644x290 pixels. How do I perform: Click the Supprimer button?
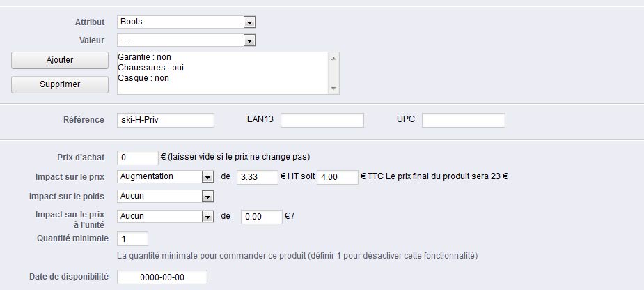tap(60, 84)
